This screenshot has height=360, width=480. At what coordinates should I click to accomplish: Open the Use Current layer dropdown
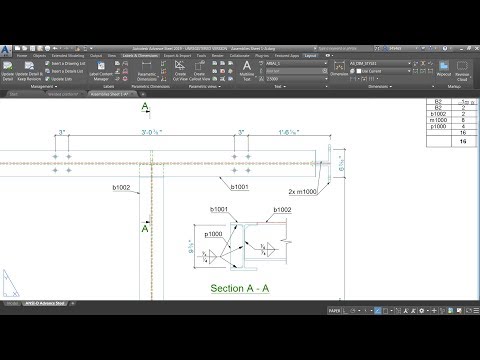tap(409, 71)
